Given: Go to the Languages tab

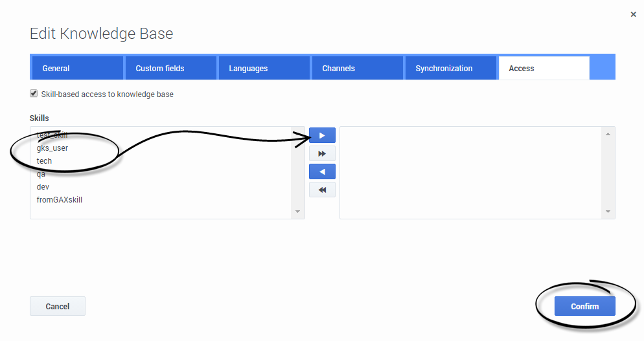Looking at the screenshot, I should (x=263, y=68).
